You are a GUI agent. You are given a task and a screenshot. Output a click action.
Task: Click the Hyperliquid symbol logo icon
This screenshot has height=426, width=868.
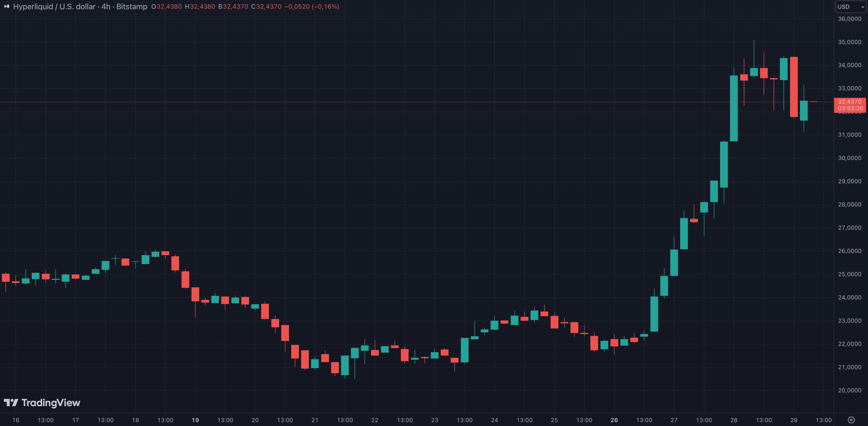[7, 6]
